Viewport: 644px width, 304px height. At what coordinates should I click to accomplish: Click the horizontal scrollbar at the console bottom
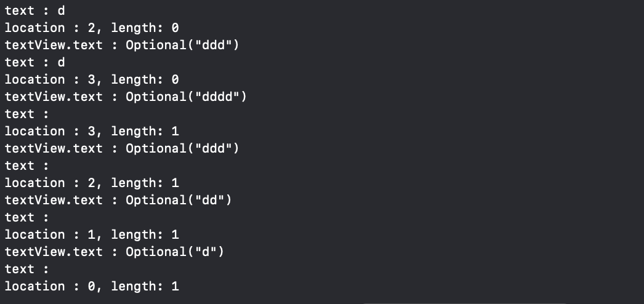465,302
